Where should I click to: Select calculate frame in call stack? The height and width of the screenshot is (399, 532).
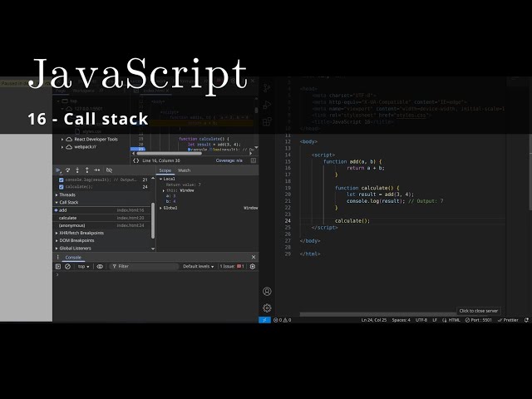coord(101,218)
